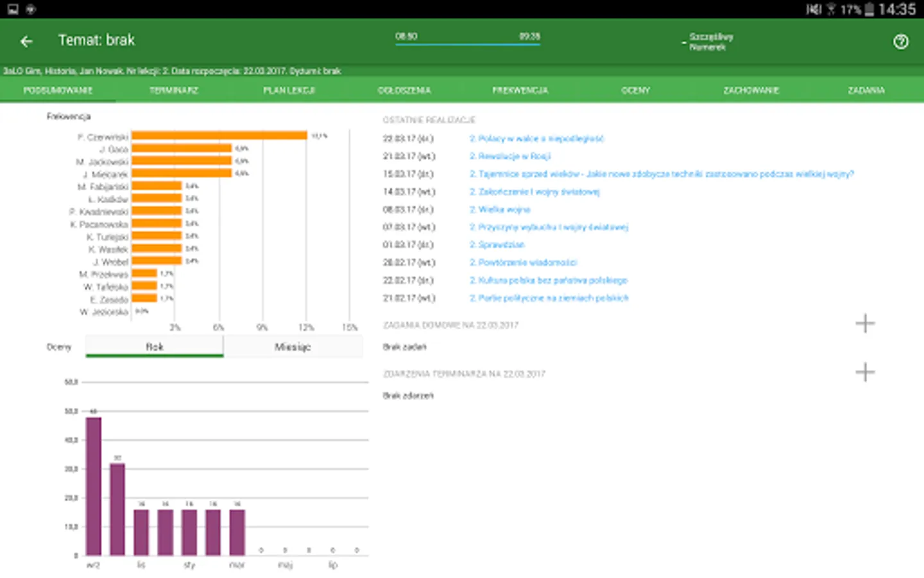Click the lesson time progress bar
Image resolution: width=924 pixels, height=578 pixels.
pyautogui.click(x=467, y=44)
